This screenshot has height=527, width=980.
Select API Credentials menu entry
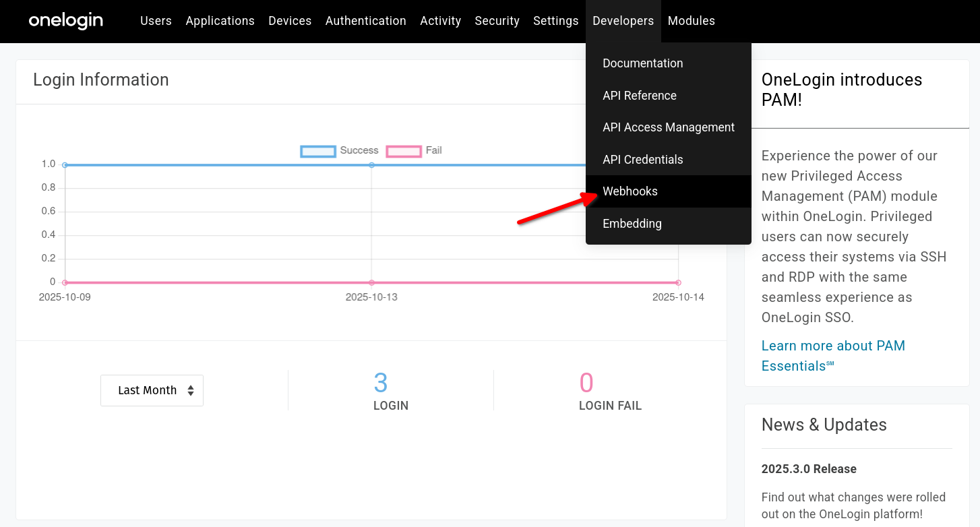click(x=642, y=160)
